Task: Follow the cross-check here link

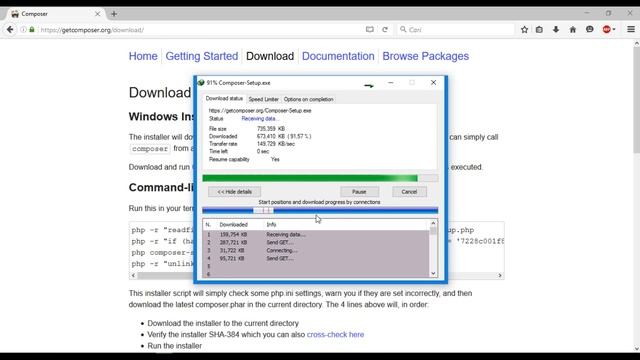Action: 335,334
